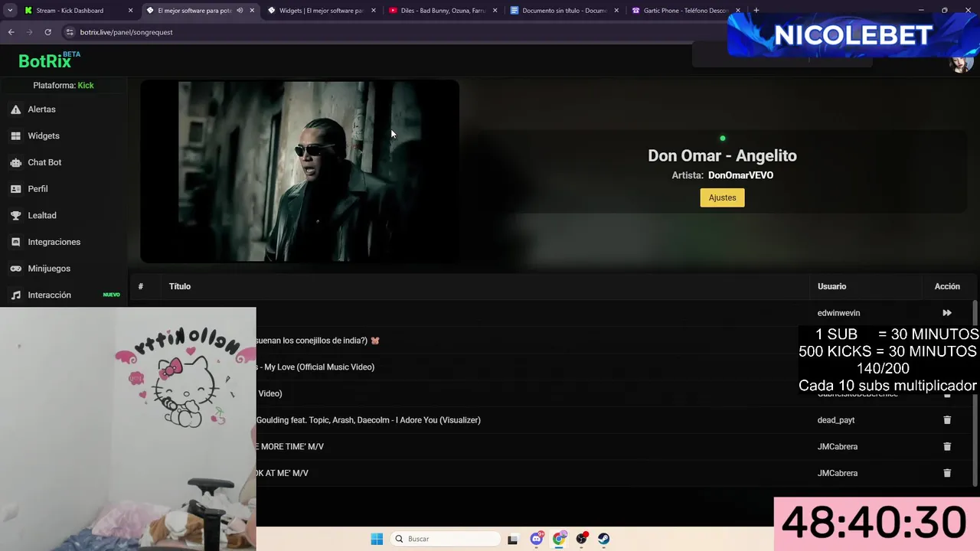Open the tab search dropdown
This screenshot has height=551, width=980.
pyautogui.click(x=10, y=11)
